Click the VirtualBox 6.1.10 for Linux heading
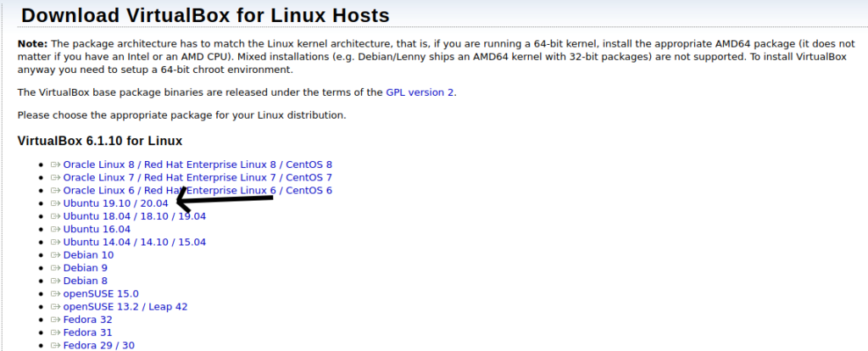This screenshot has width=868, height=351. pyautogui.click(x=100, y=141)
